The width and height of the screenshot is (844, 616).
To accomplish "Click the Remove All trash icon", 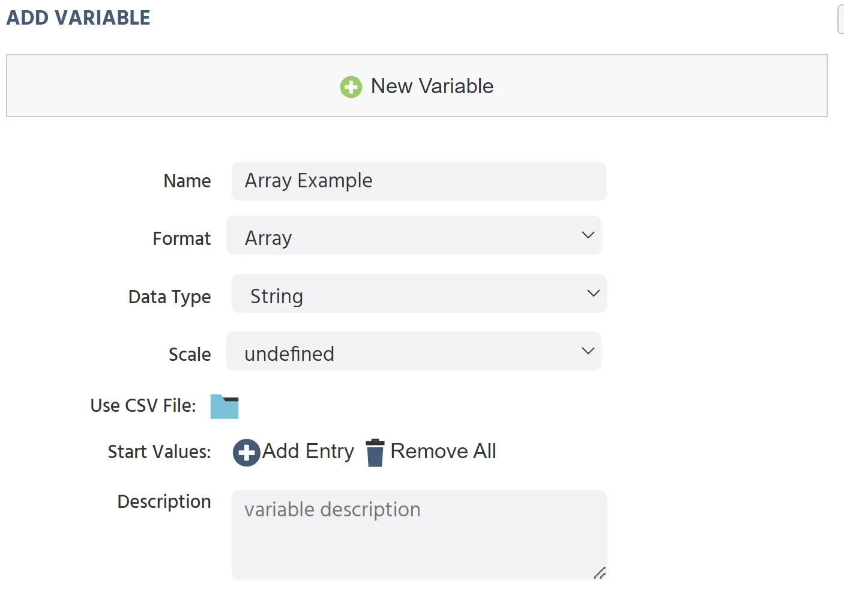I will coord(375,453).
